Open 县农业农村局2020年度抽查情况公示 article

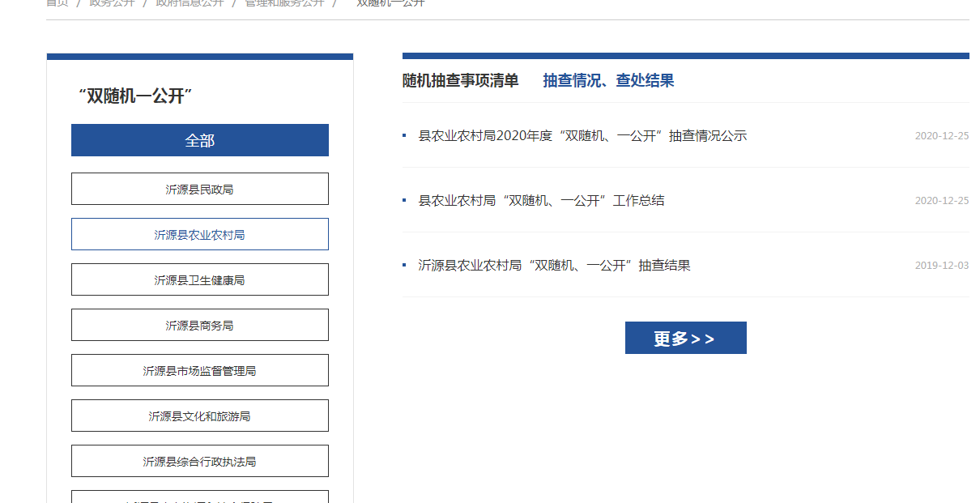(x=582, y=136)
